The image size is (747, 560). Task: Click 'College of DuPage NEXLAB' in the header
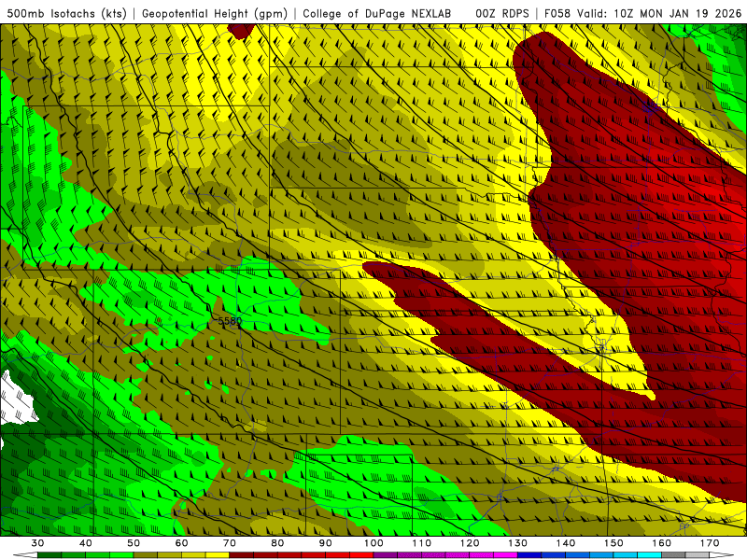[377, 13]
